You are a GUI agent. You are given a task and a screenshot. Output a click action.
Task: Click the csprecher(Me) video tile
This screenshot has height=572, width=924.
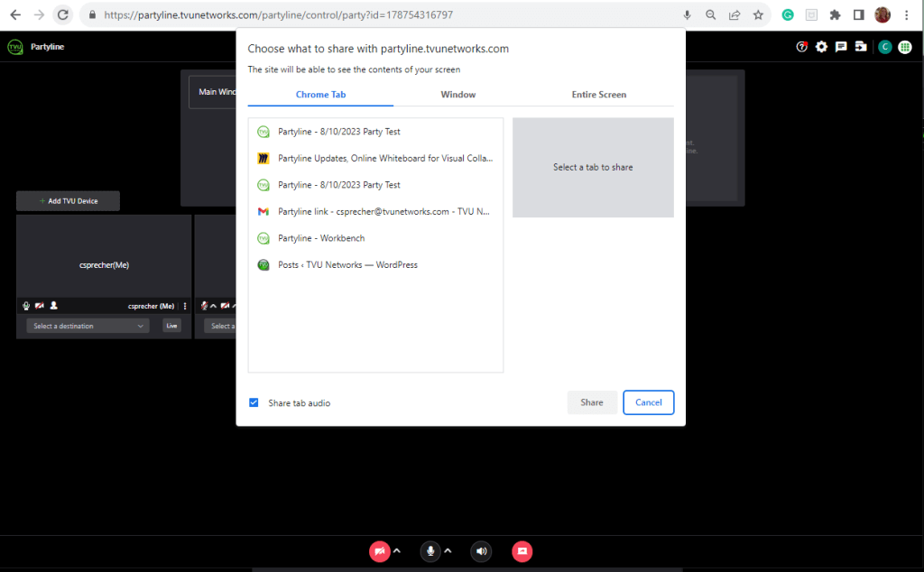[x=104, y=257]
